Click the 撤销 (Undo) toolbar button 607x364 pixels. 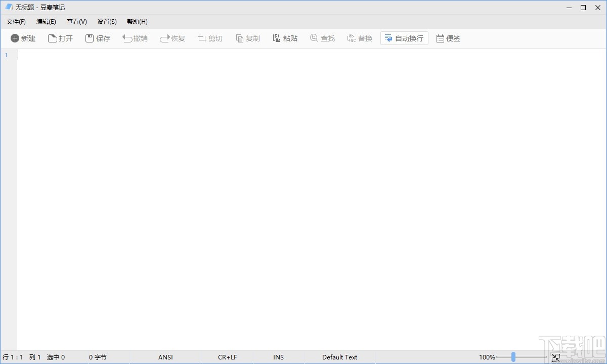click(x=136, y=38)
